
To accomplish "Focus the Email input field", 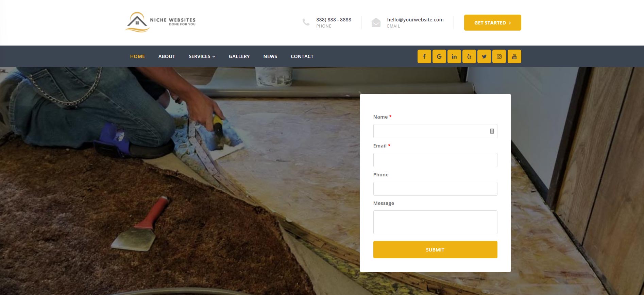I will point(435,160).
